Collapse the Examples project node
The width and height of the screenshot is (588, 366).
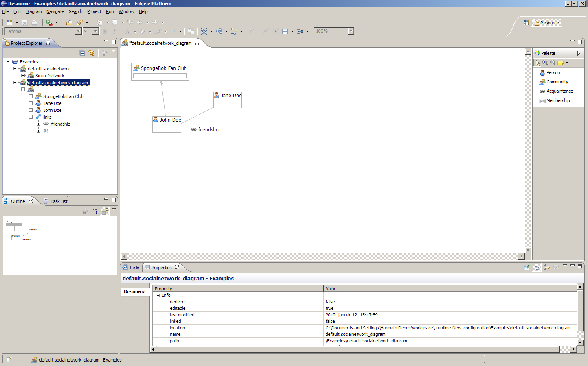(x=7, y=62)
